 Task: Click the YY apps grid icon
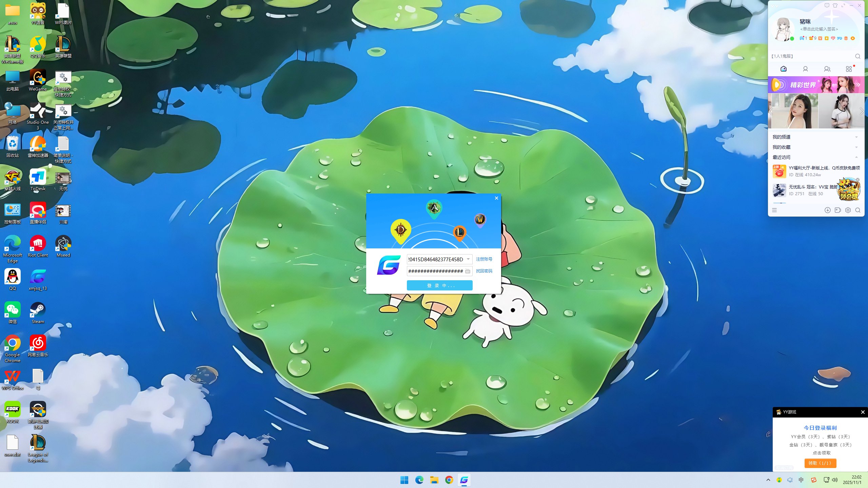click(x=849, y=69)
